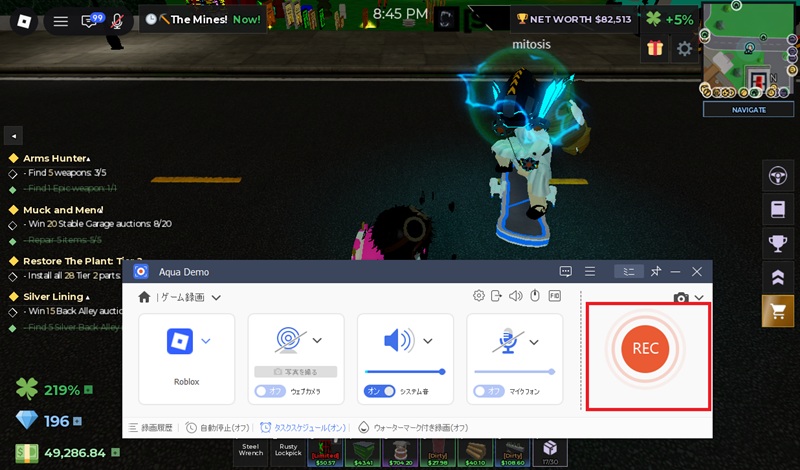Image resolution: width=800 pixels, height=470 pixels.
Task: Toggle ウォーターマーク付き録画(オフ) watermark recording
Action: [x=413, y=428]
